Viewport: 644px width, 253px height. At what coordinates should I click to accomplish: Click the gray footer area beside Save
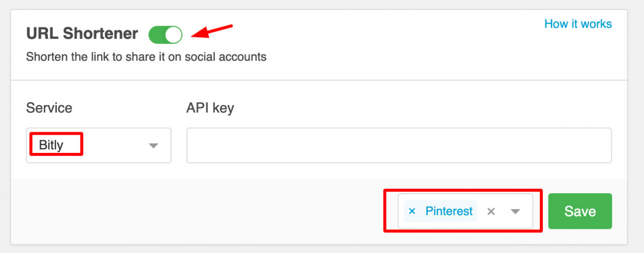pyautogui.click(x=201, y=211)
